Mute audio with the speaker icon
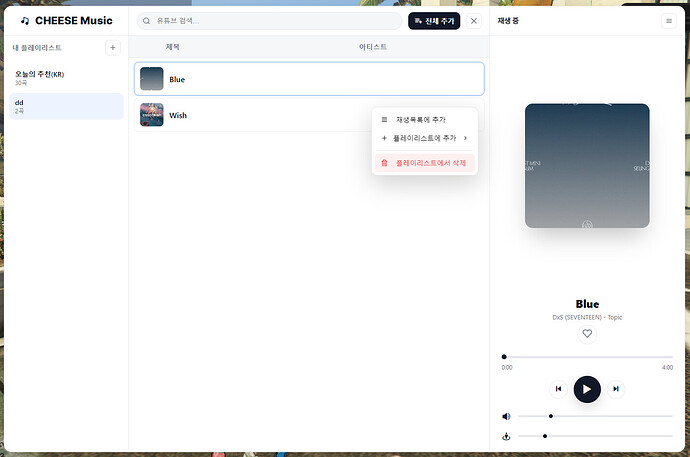Viewport: 690px width, 457px height. coord(506,416)
